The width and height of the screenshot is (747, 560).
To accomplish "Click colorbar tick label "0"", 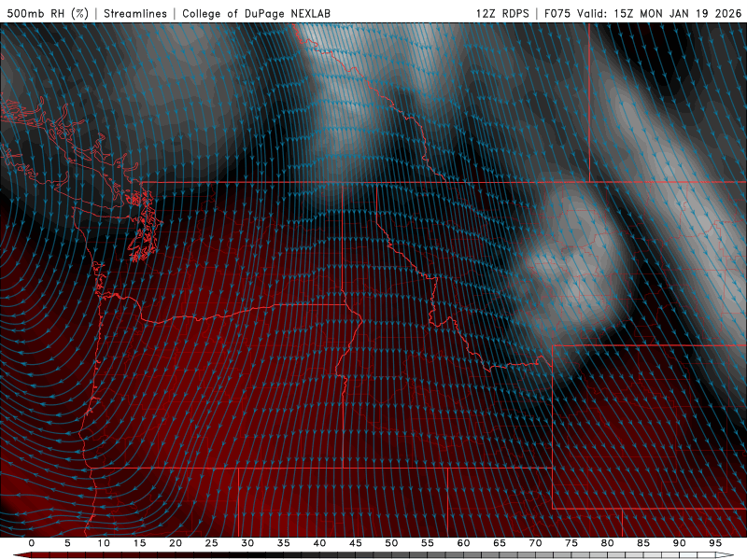I will click(32, 543).
